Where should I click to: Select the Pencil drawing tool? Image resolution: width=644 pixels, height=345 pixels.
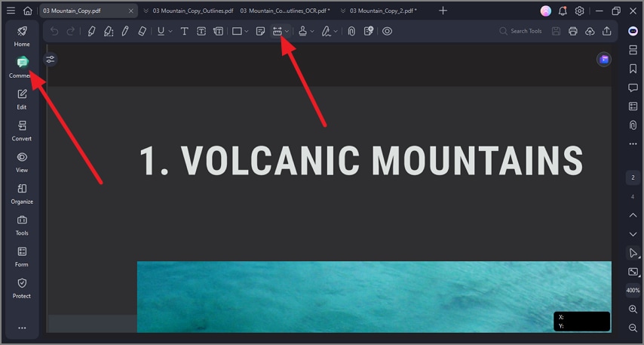125,31
